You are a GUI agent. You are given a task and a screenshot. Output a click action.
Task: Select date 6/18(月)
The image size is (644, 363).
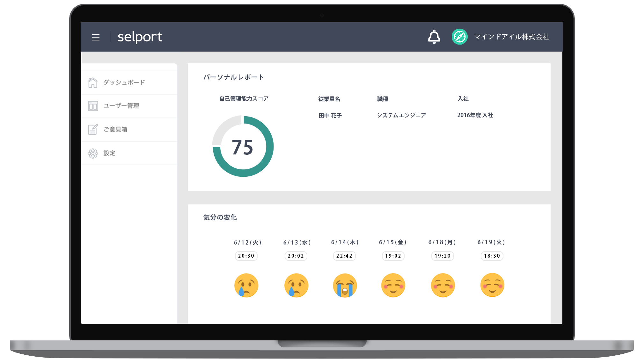[442, 242]
